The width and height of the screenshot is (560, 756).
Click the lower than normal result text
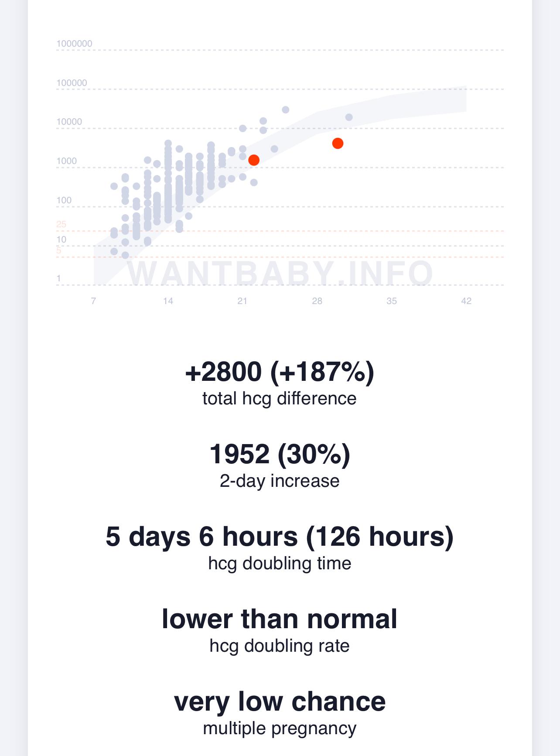[280, 619]
